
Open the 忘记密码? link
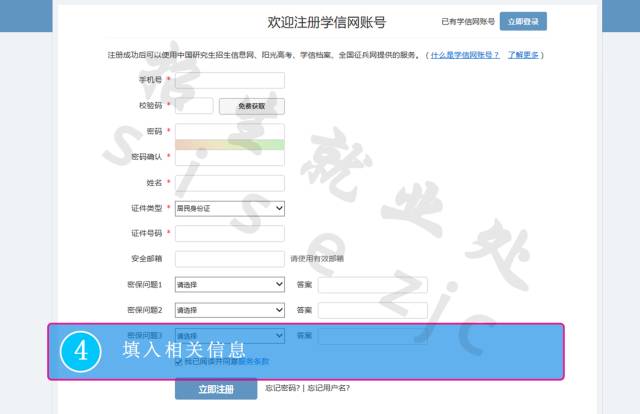(282, 388)
